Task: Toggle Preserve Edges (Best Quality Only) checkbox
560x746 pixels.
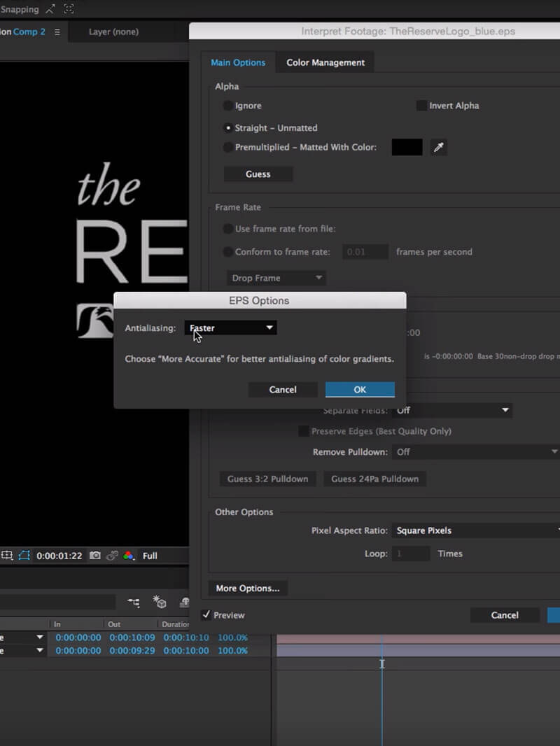Action: point(303,431)
